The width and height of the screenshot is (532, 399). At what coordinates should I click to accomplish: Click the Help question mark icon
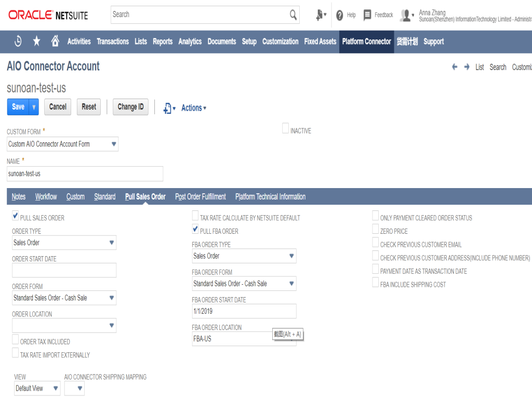pyautogui.click(x=339, y=15)
